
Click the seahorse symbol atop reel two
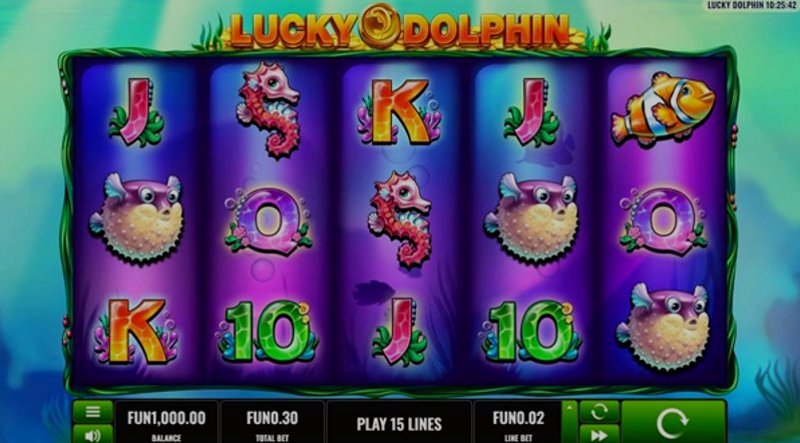point(268,109)
